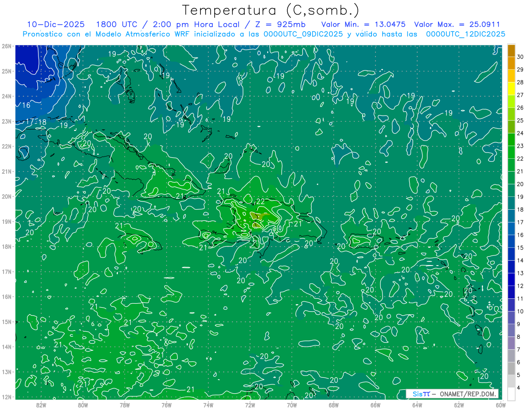Click the white bottom segment of the color scale
Screen dimensions: 532x411
coord(511,394)
